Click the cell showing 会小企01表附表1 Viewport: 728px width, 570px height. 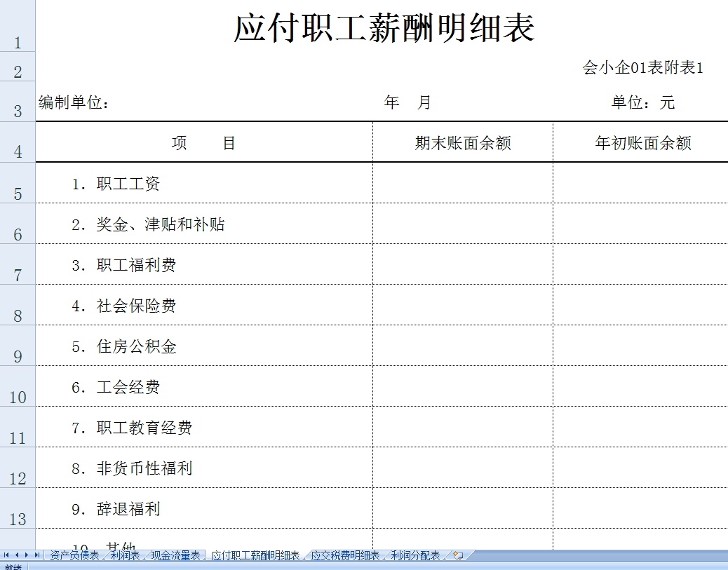(644, 68)
